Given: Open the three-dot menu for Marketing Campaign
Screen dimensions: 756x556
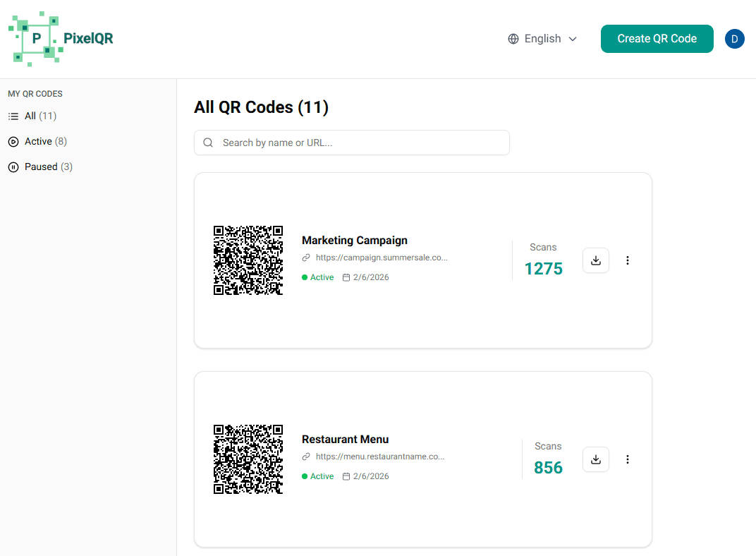Looking at the screenshot, I should 628,260.
